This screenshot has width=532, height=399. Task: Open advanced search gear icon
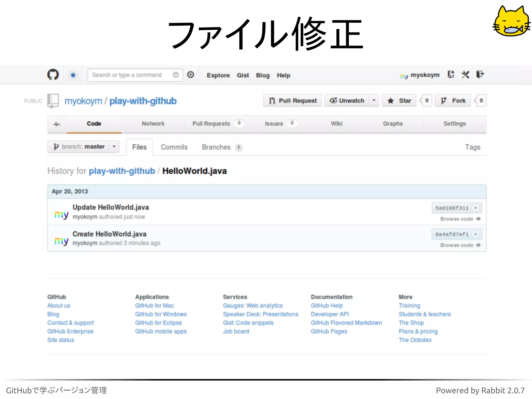click(191, 75)
